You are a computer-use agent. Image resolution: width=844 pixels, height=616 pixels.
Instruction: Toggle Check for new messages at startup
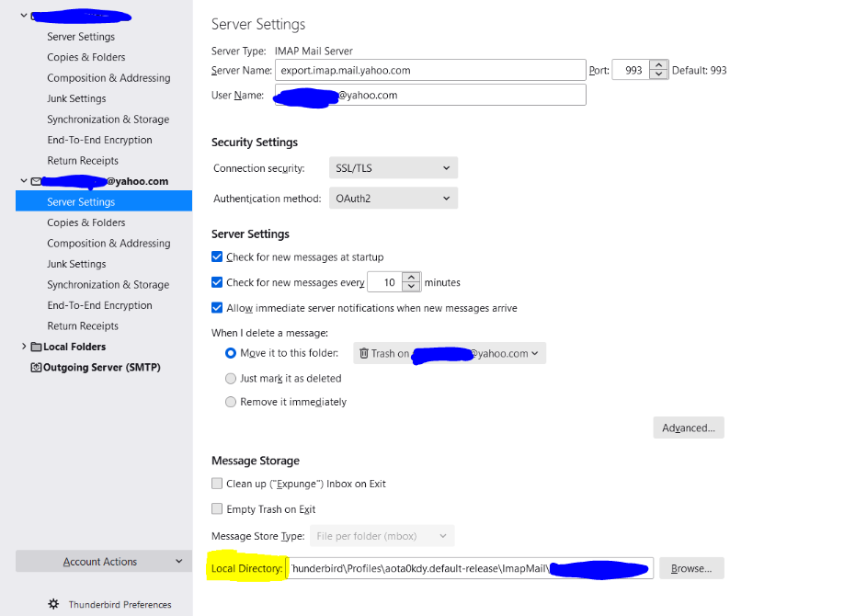tap(217, 257)
